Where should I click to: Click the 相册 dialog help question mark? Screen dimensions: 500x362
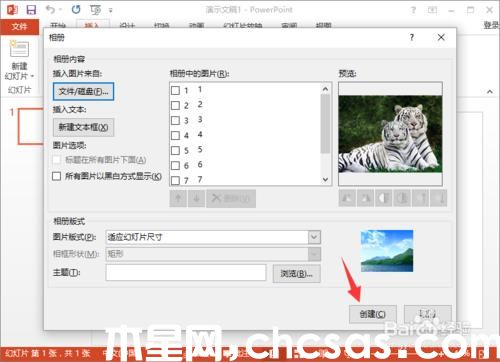[412, 37]
